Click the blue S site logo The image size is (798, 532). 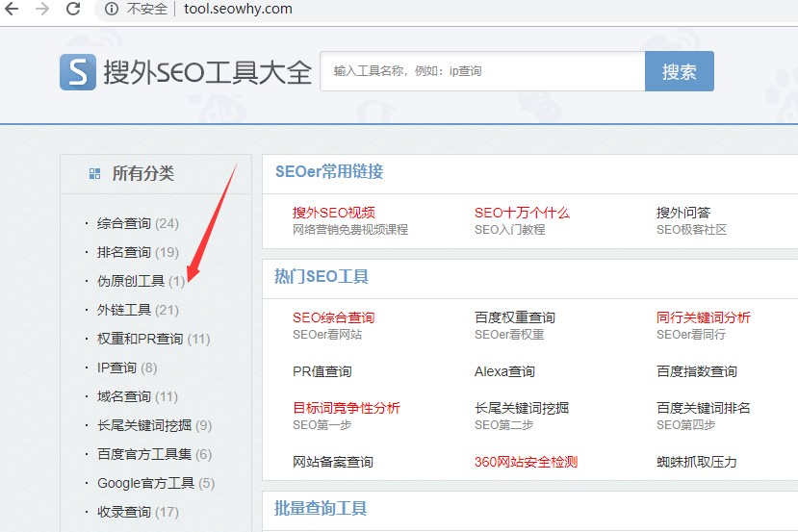point(78,72)
